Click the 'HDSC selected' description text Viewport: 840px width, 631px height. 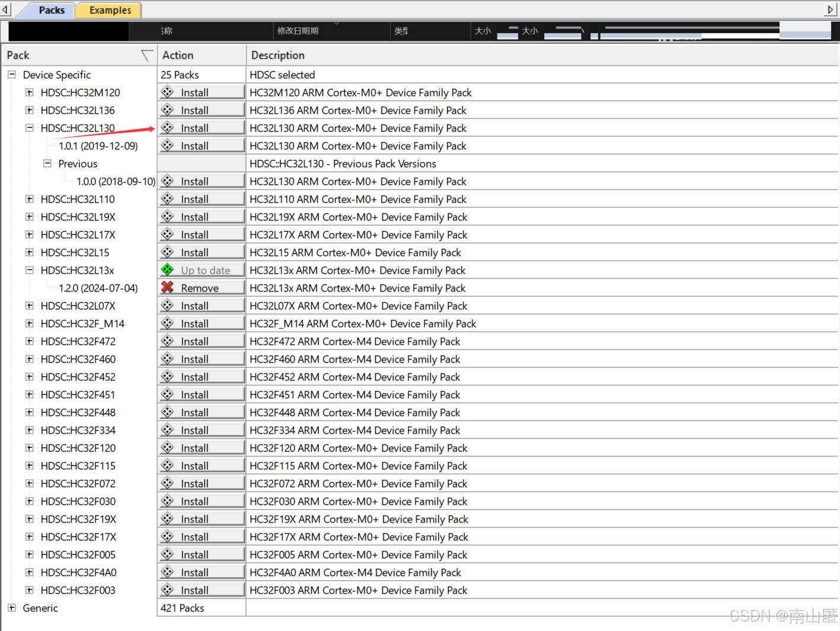click(x=282, y=75)
